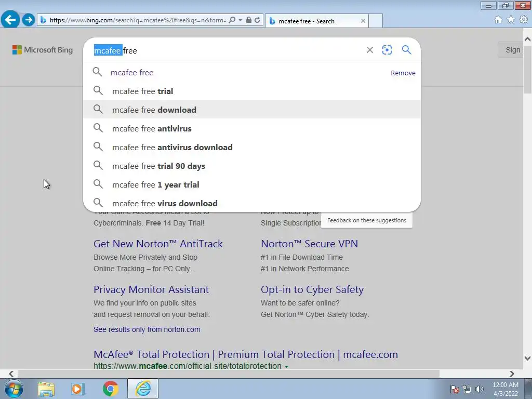
Task: Open 'Privacy Monitor Assistant' link
Action: point(151,289)
